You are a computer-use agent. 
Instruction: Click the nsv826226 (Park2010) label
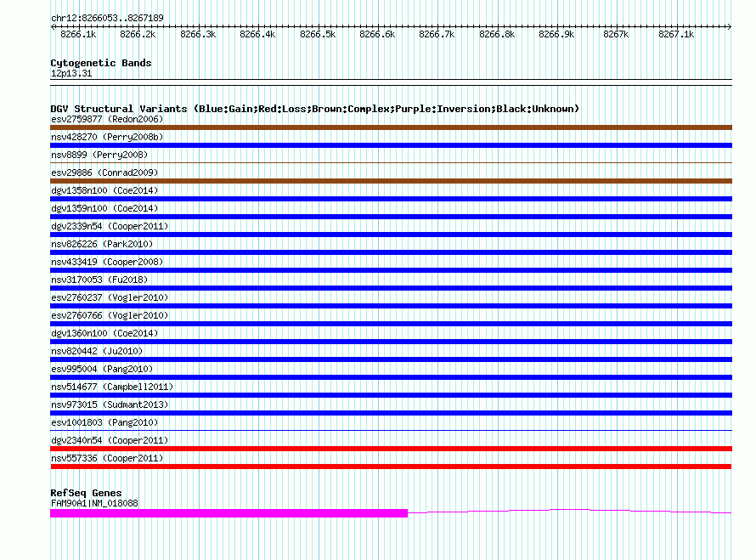102,244
